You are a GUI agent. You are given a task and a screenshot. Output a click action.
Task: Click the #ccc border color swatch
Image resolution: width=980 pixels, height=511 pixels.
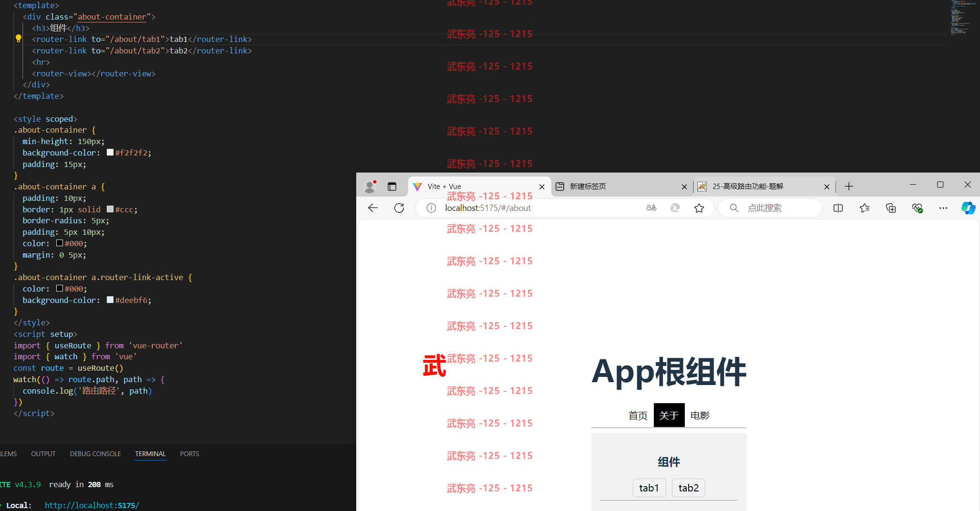click(x=110, y=209)
